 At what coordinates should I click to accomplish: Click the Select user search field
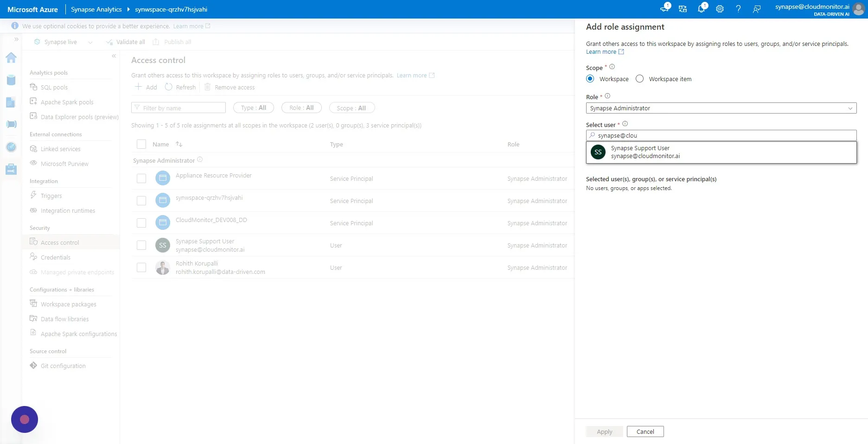(x=721, y=135)
